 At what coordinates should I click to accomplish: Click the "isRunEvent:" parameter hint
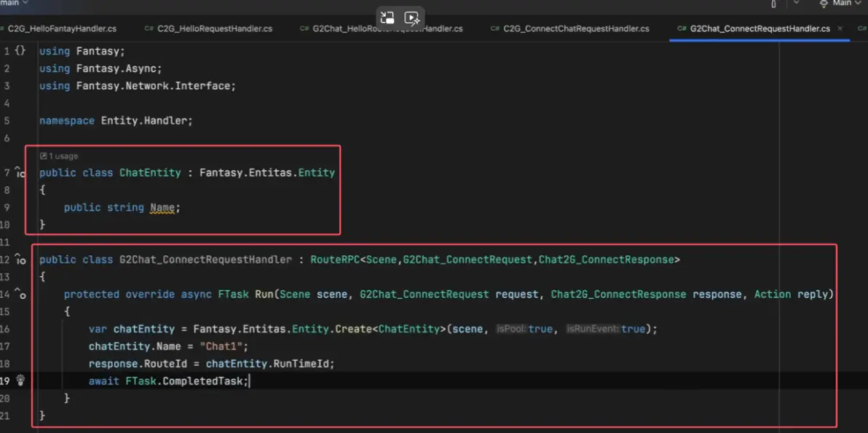click(x=592, y=329)
